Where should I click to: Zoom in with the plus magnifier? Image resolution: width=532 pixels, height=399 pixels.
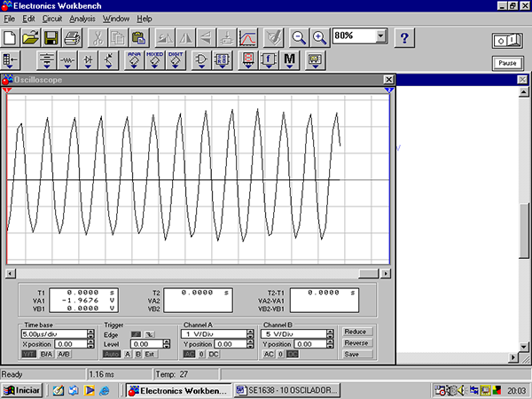319,37
